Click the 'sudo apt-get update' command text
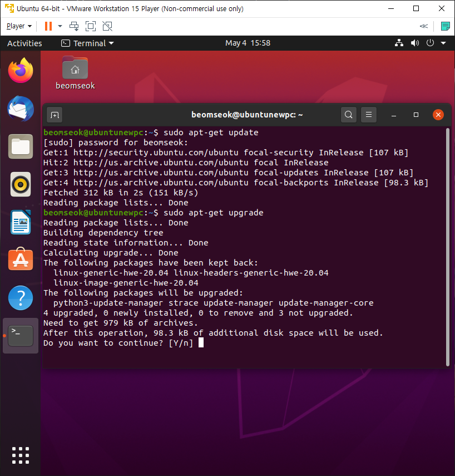 (211, 133)
